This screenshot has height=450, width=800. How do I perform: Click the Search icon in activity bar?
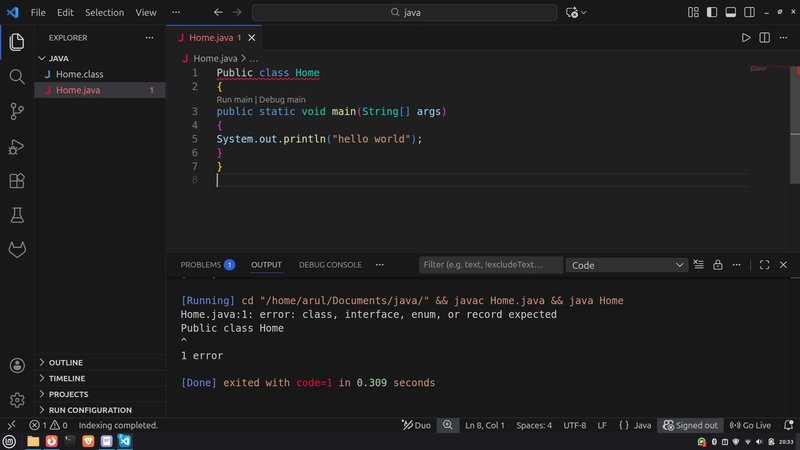click(16, 77)
